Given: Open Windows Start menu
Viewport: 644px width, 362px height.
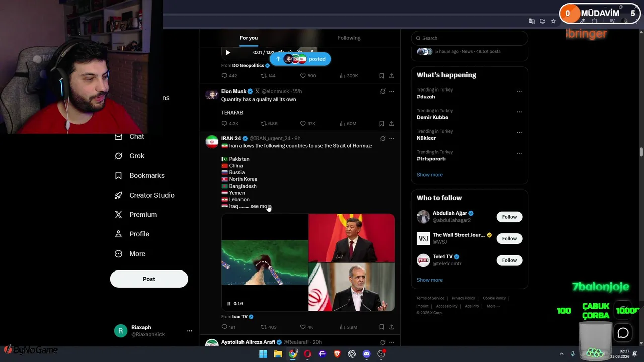Looking at the screenshot, I should tap(263, 354).
